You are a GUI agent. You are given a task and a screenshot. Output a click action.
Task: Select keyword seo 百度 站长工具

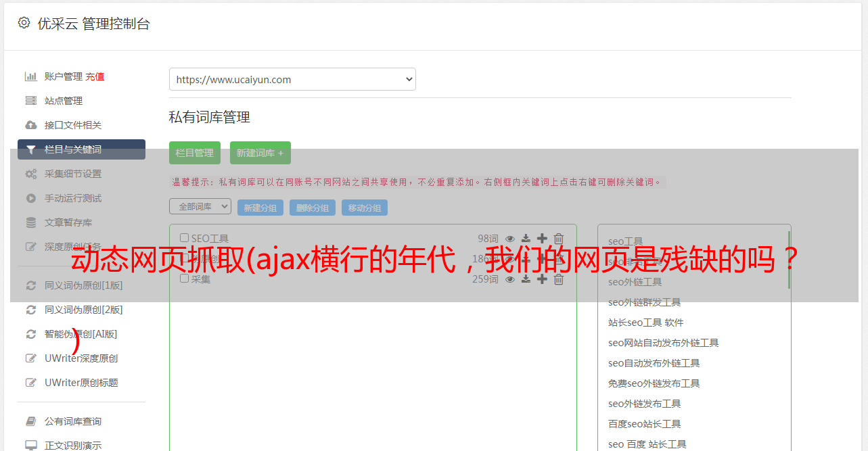(647, 444)
